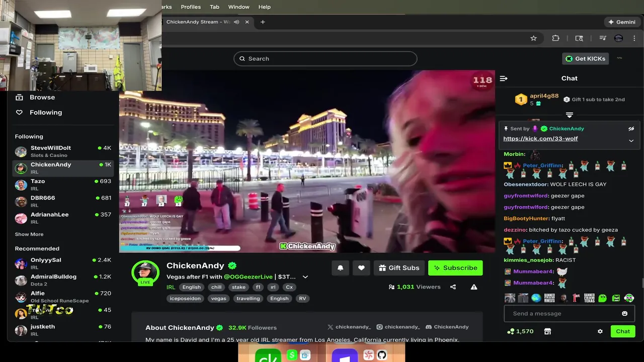Open AdmiralBulldog recommended channel
The width and height of the screenshot is (644, 362).
pos(63,280)
